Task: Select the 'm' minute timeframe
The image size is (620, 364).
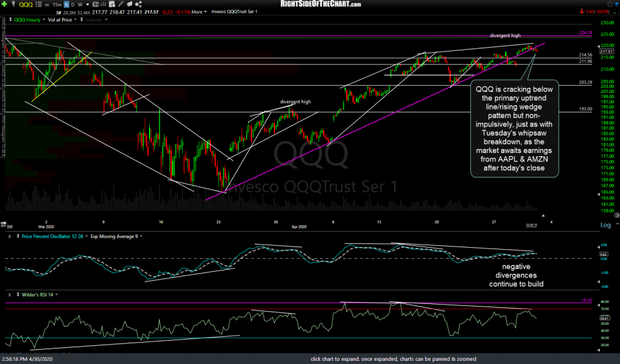Action: (x=47, y=5)
